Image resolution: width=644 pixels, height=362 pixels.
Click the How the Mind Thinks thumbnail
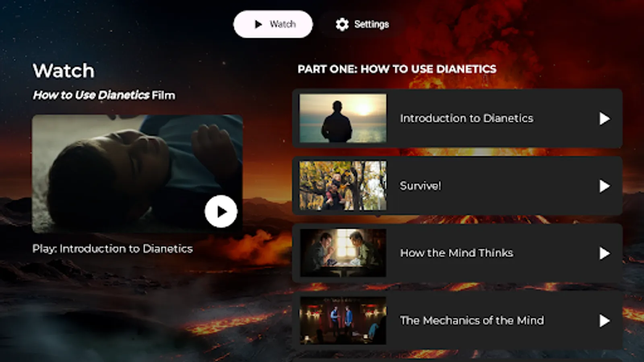343,253
